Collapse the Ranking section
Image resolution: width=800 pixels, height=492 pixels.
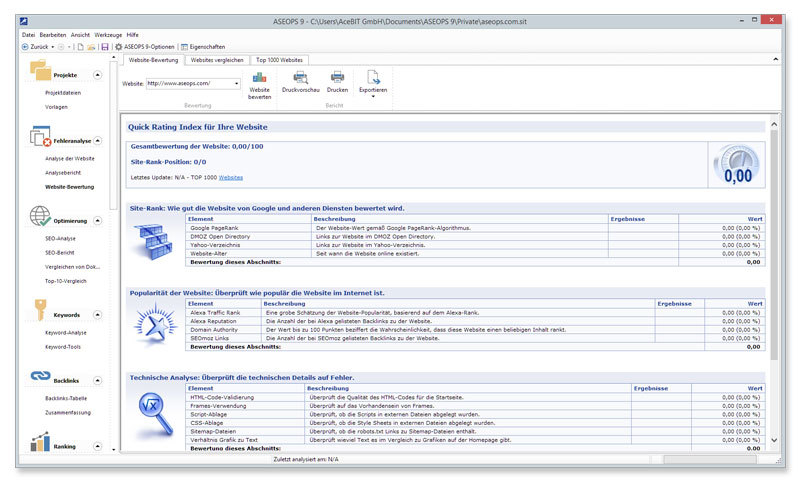click(97, 447)
